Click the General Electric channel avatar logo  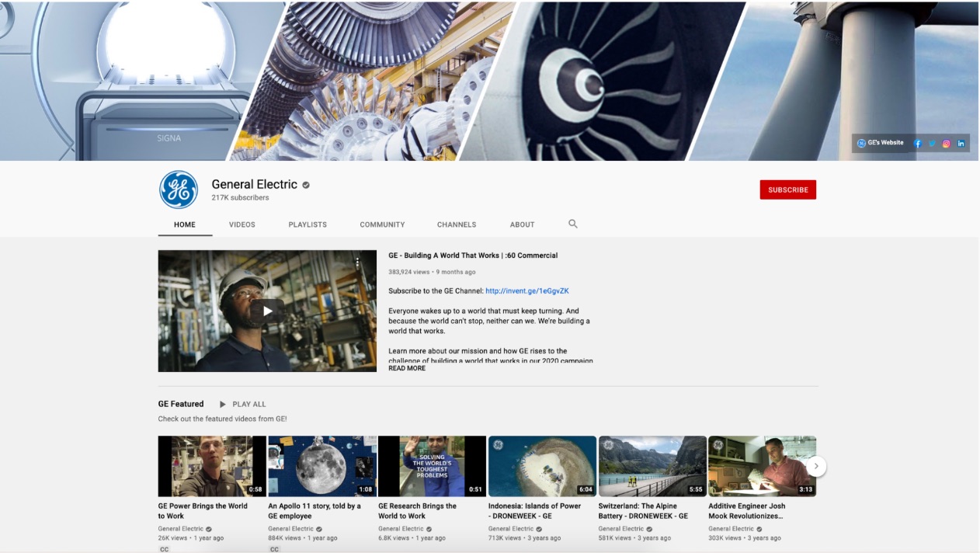click(179, 190)
